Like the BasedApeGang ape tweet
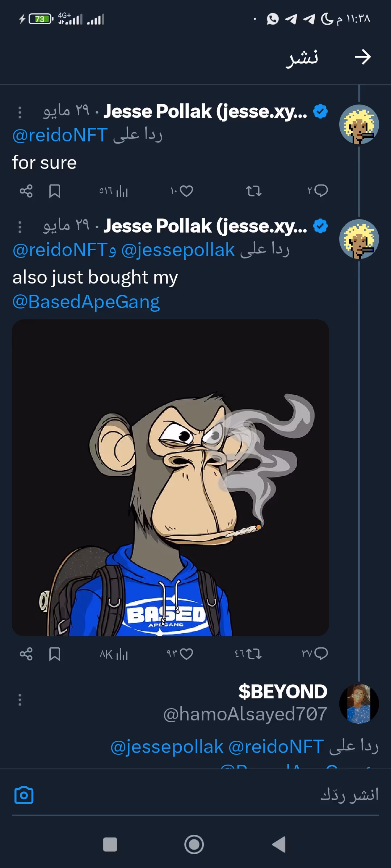The image size is (391, 868). tap(186, 654)
